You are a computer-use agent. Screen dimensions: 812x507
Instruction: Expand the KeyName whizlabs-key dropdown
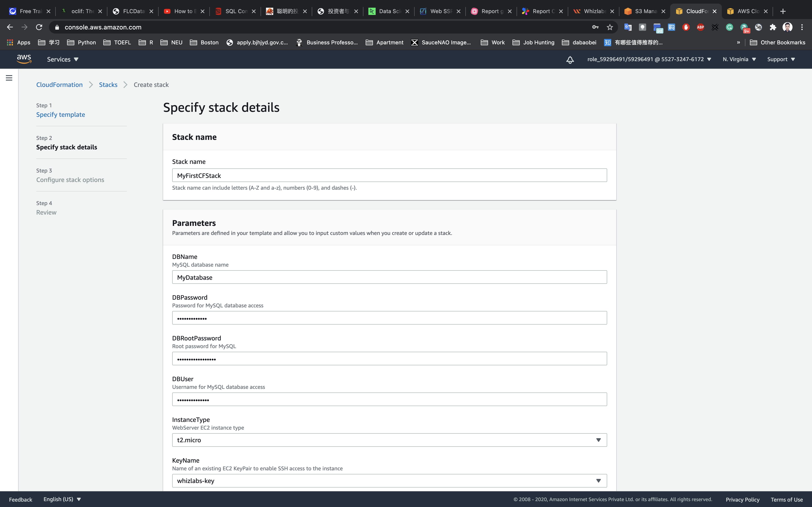[389, 481]
